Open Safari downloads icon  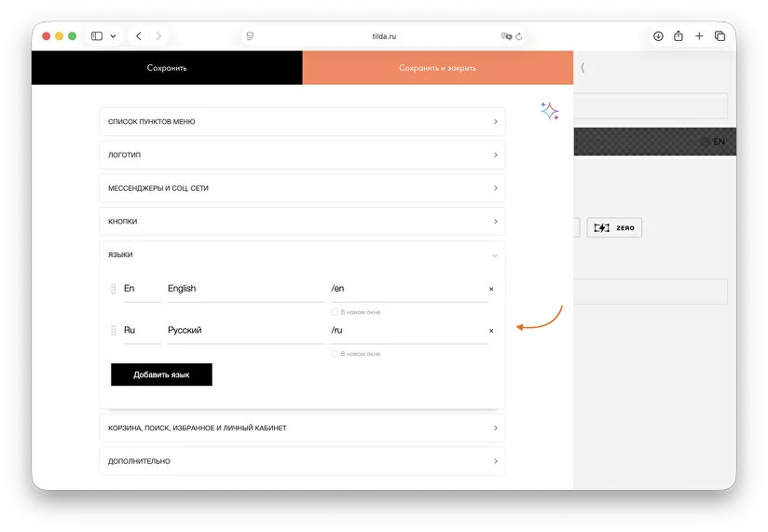click(x=658, y=36)
